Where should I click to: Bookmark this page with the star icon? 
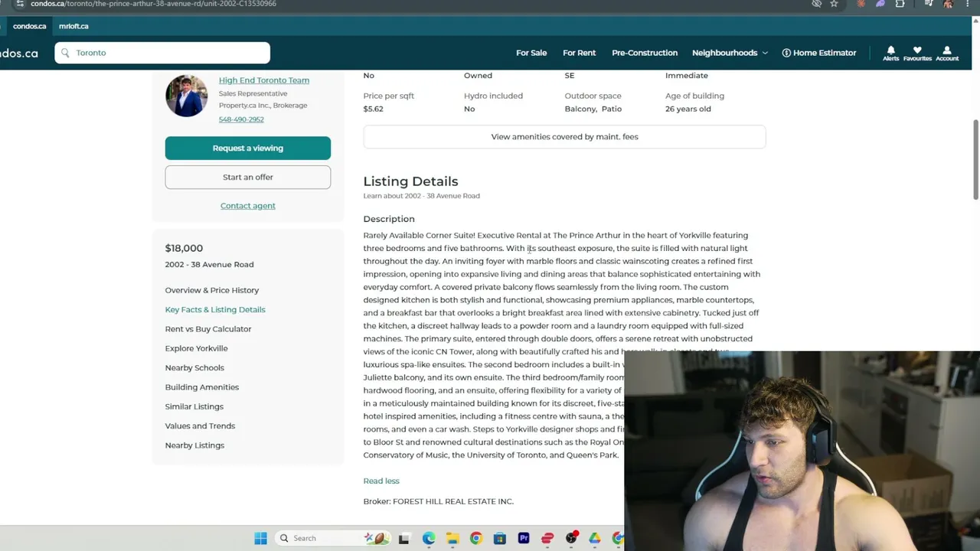pyautogui.click(x=834, y=4)
